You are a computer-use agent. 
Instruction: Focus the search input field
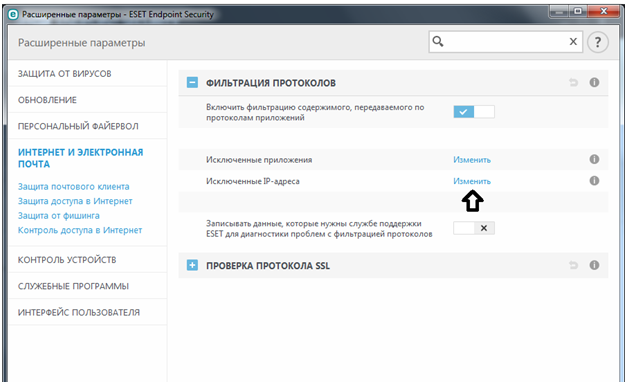pos(506,42)
